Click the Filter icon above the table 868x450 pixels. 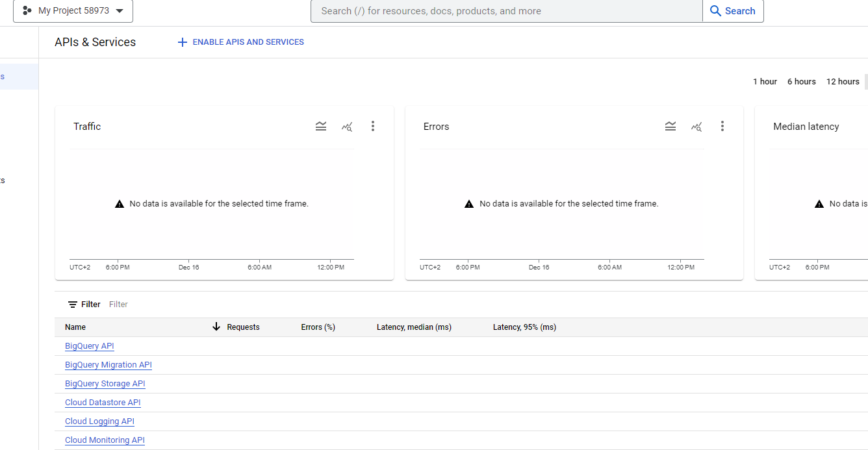[x=73, y=305]
